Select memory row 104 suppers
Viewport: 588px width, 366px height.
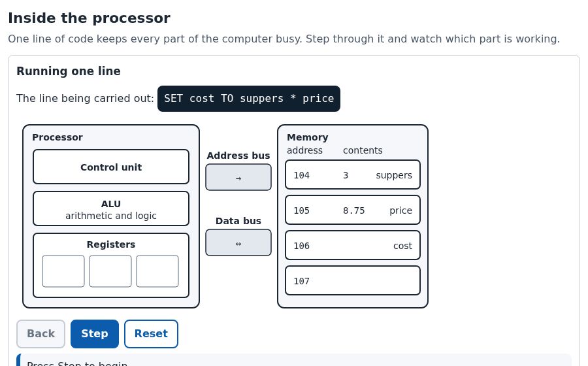coord(353,175)
